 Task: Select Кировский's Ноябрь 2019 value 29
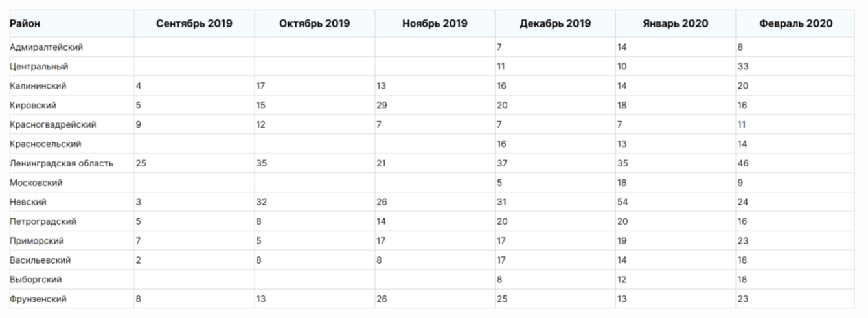coord(381,105)
